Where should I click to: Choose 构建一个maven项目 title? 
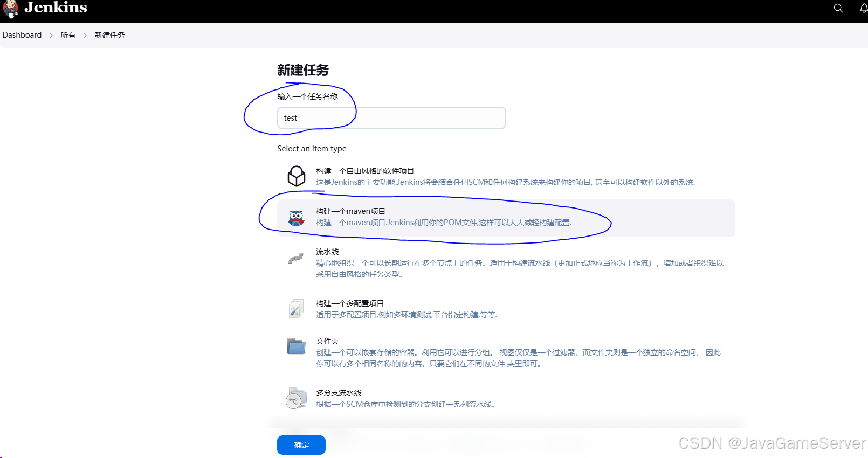coord(351,211)
